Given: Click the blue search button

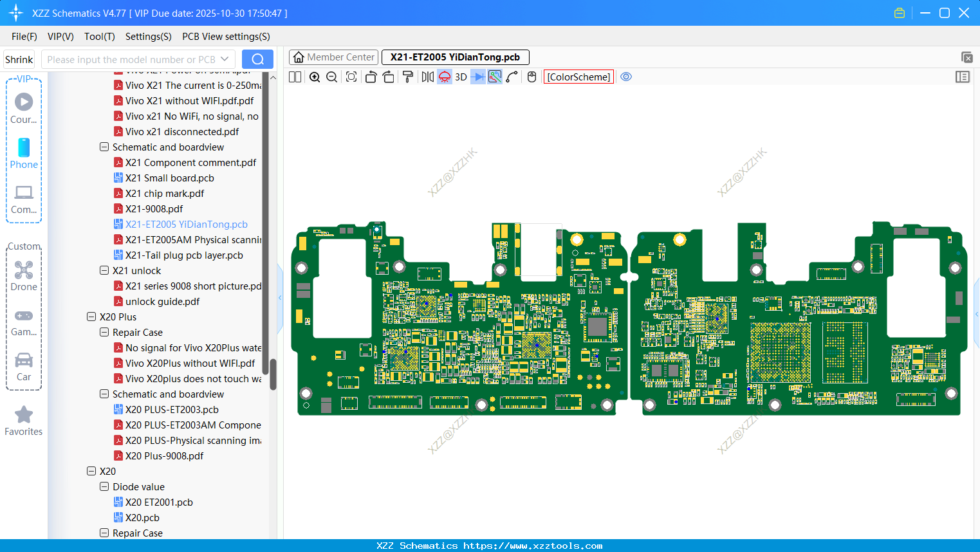Looking at the screenshot, I should point(257,59).
